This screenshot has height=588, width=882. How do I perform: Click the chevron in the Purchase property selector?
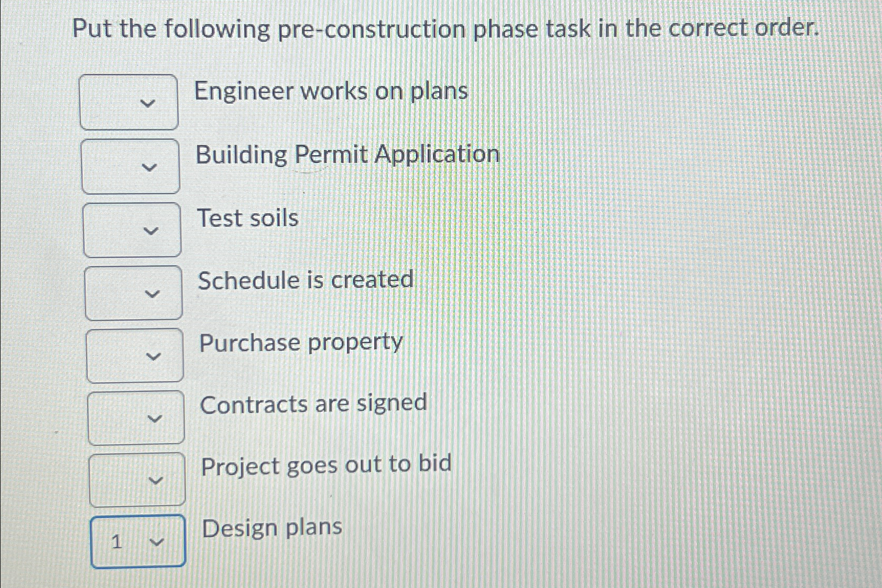[155, 357]
